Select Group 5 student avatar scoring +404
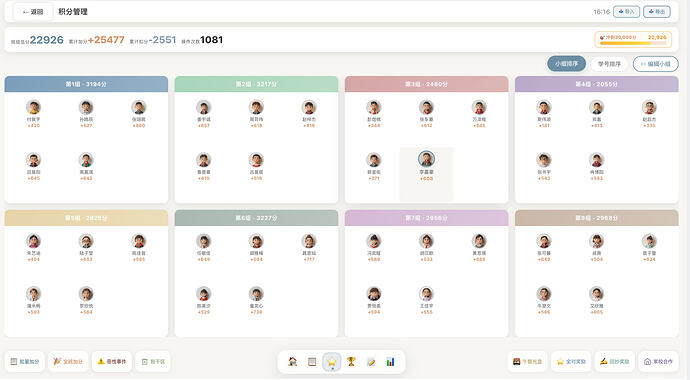This screenshot has width=690, height=380. 33,241
